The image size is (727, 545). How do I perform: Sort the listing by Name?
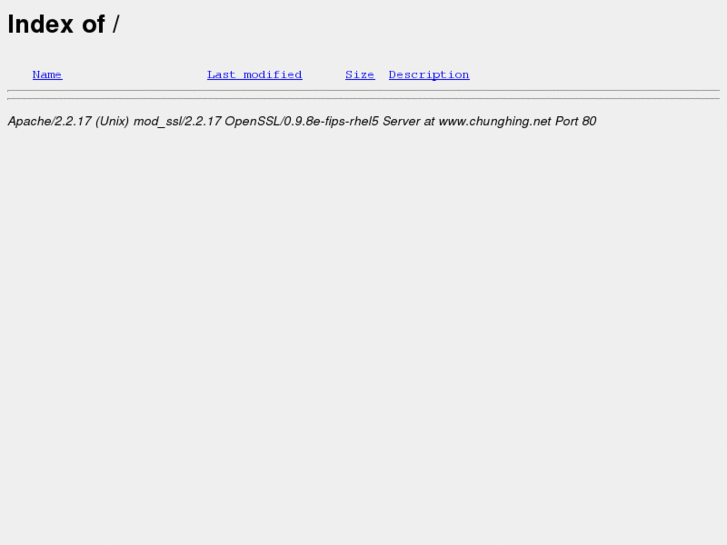47,75
